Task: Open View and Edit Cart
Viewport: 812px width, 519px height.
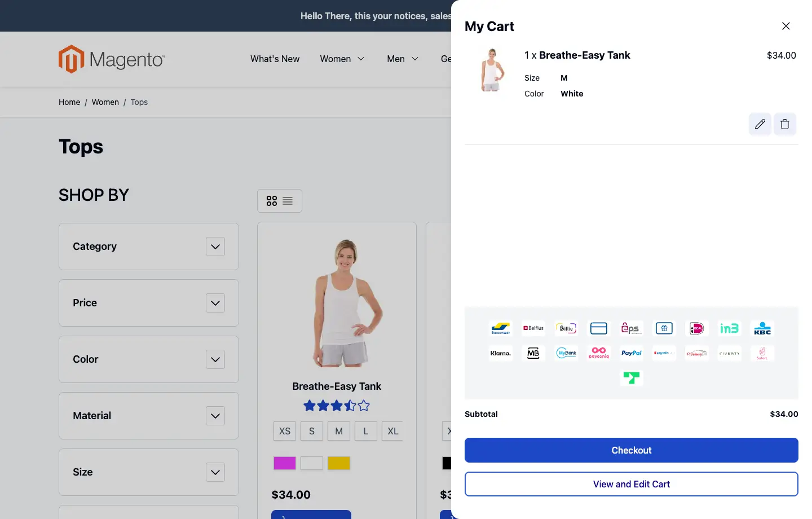Action: 632,484
